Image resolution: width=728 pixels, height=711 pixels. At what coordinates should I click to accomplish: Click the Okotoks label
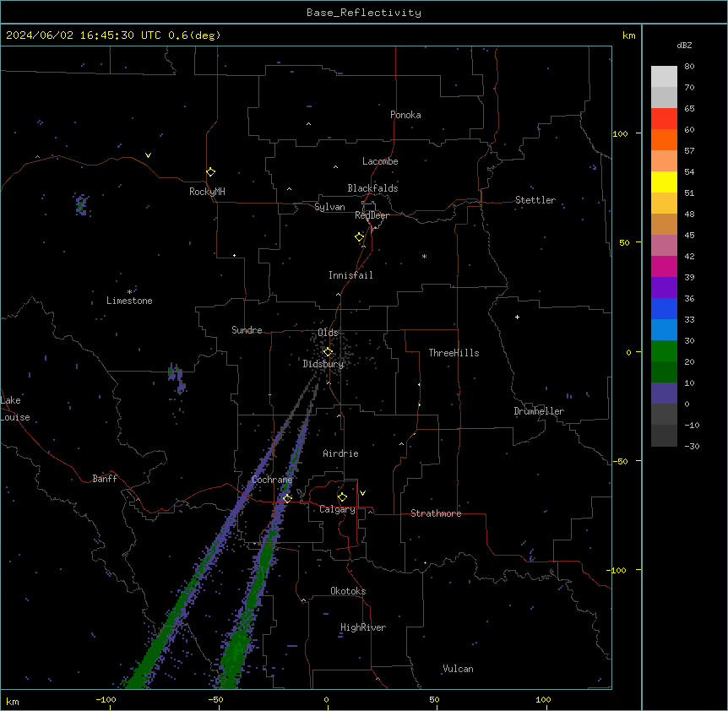(348, 591)
